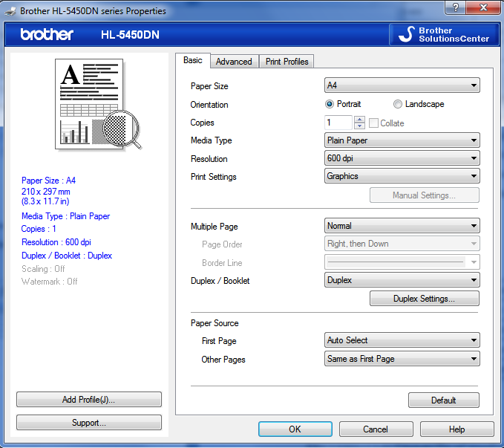The width and height of the screenshot is (504, 448).
Task: Confirm with the OK button
Action: (x=295, y=429)
